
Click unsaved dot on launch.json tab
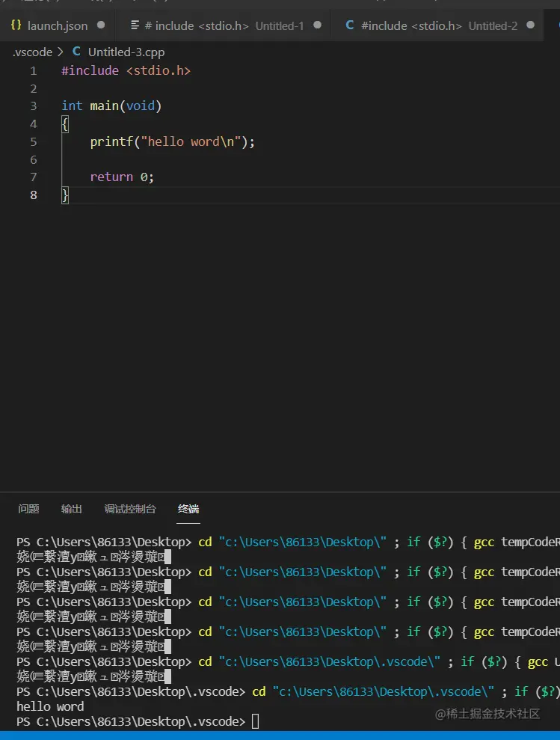coord(101,25)
